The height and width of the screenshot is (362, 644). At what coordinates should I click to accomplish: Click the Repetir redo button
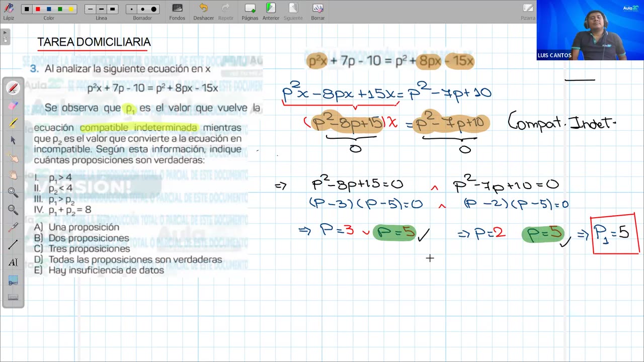pos(225,11)
